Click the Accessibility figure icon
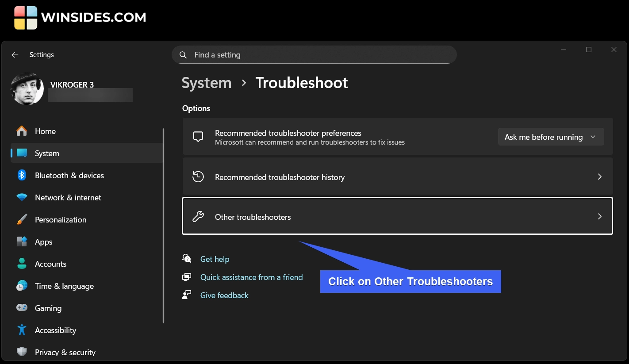The height and width of the screenshot is (364, 629). (22, 330)
